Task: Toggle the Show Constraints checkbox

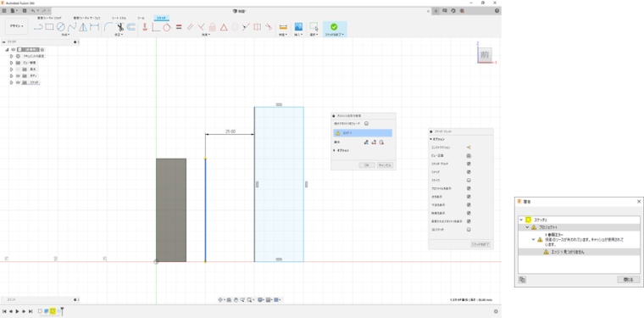Action: click(x=469, y=213)
